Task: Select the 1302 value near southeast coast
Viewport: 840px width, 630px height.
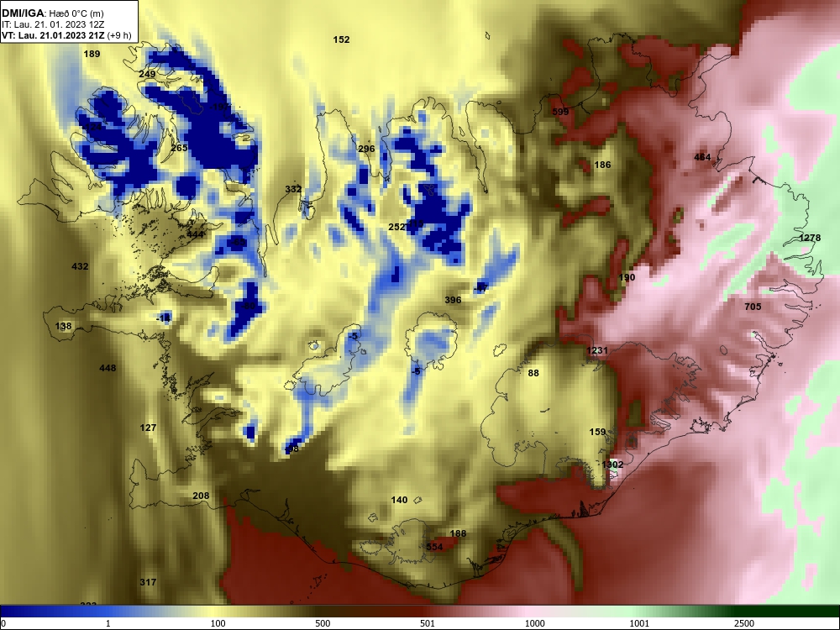Action: pyautogui.click(x=612, y=465)
